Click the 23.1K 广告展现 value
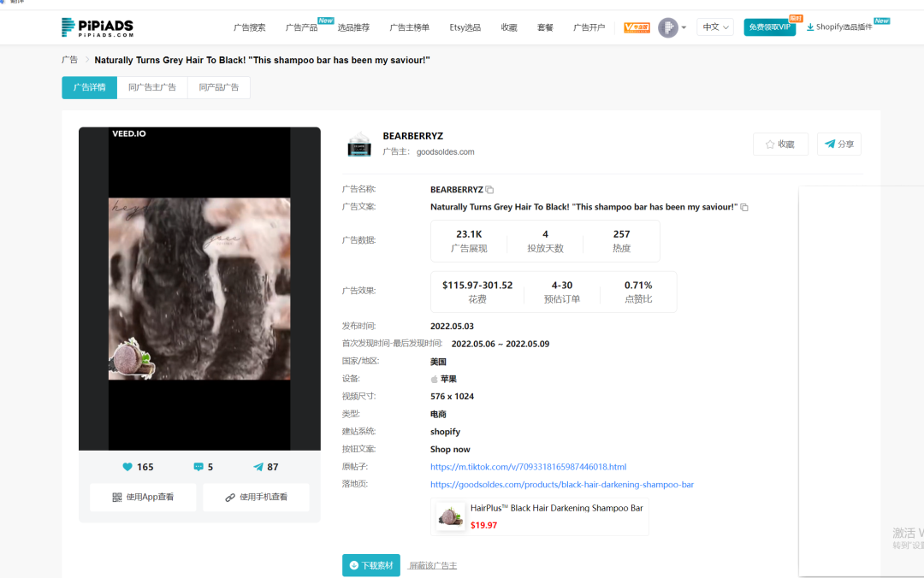The width and height of the screenshot is (924, 578). (x=469, y=234)
